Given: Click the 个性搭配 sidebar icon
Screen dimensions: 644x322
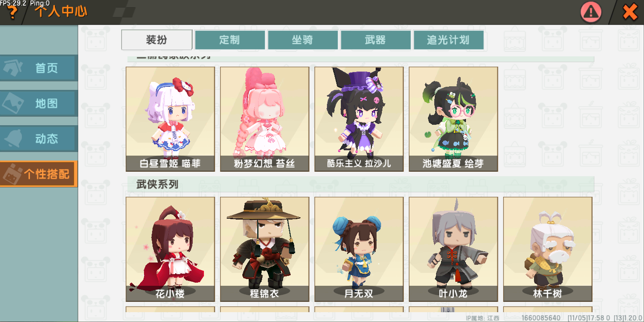Looking at the screenshot, I should coord(13,174).
